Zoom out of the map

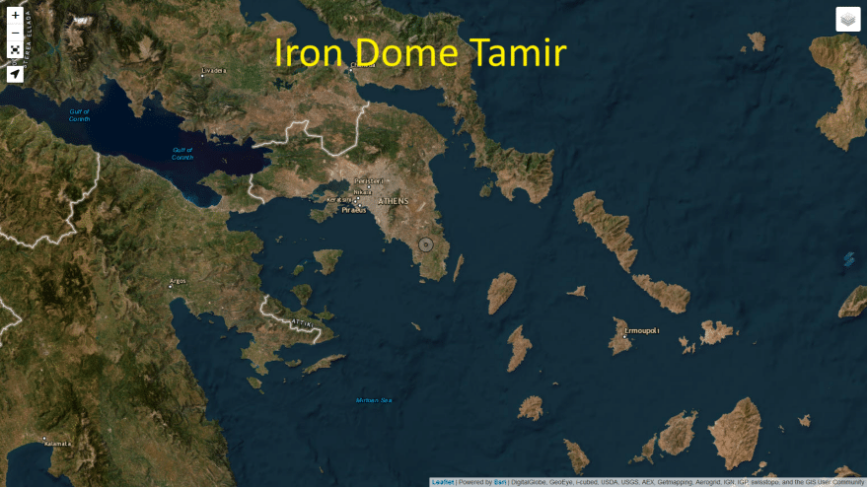(x=15, y=34)
